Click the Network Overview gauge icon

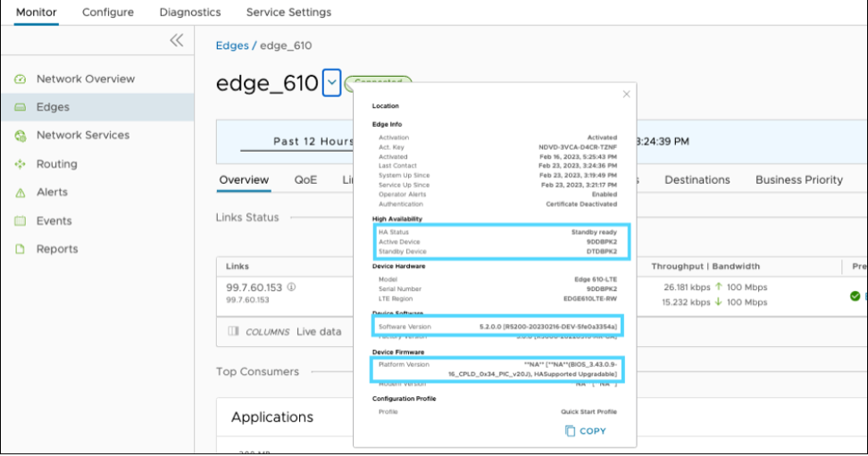[21, 79]
